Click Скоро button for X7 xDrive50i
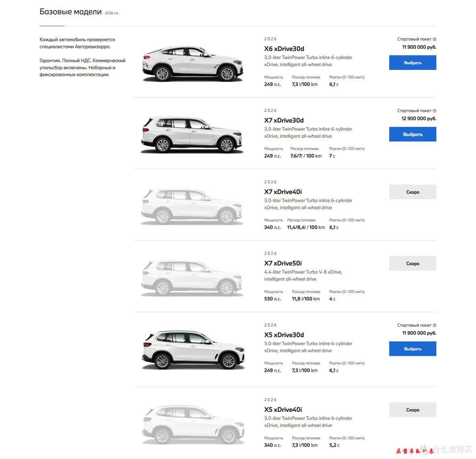 413,263
